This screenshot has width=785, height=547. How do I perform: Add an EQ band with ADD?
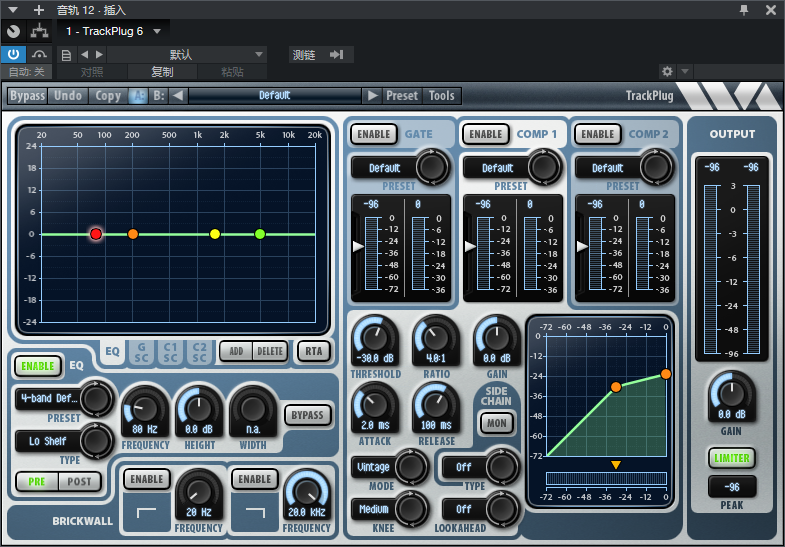point(236,351)
